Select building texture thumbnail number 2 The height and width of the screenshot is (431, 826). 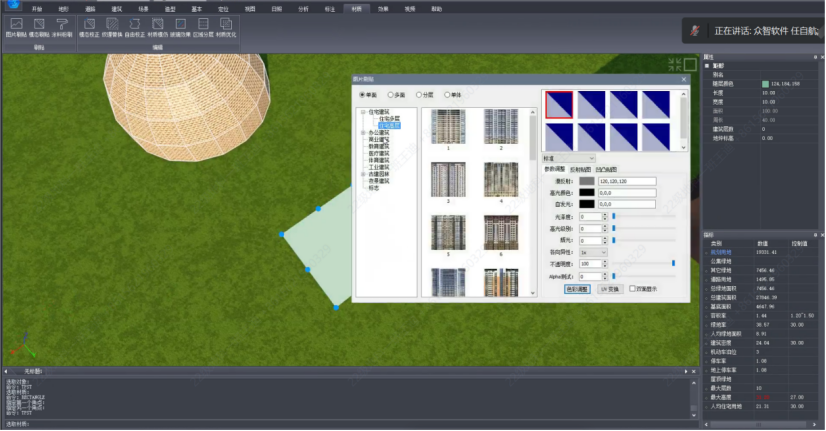(x=503, y=125)
